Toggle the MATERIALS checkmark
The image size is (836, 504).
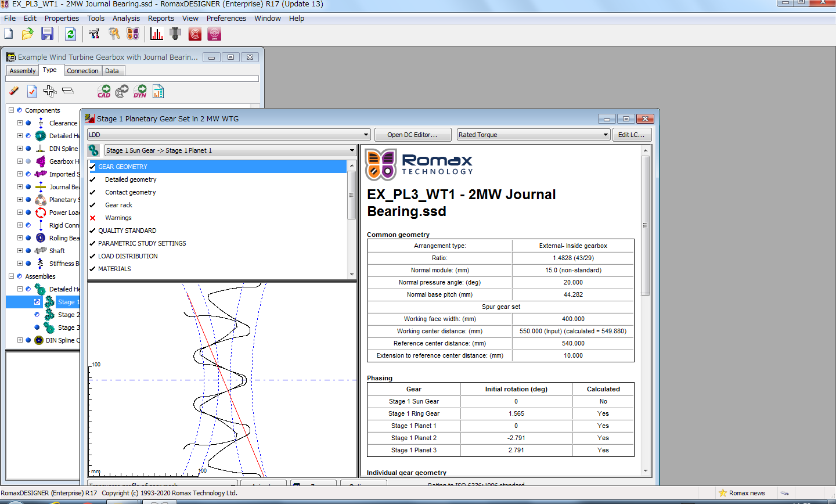point(92,269)
